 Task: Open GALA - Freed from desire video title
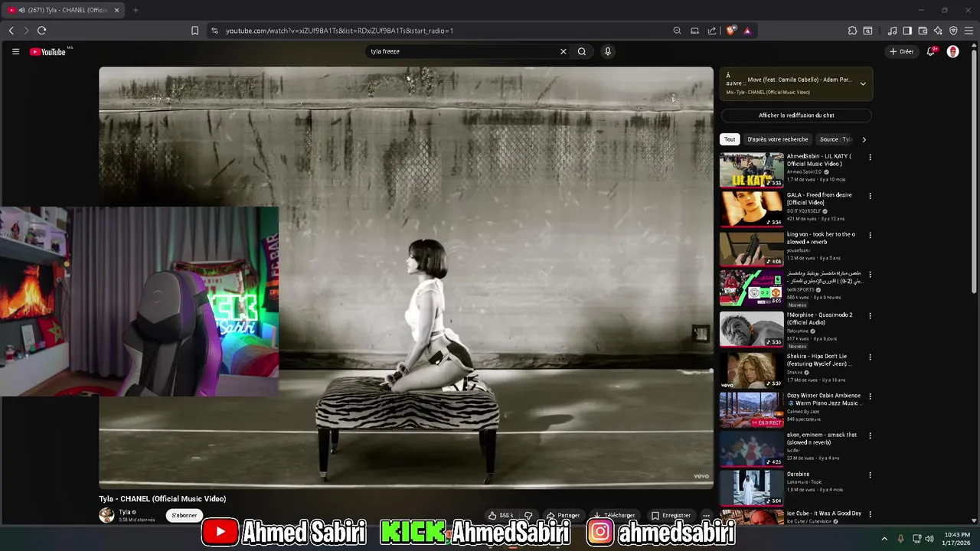tap(819, 198)
